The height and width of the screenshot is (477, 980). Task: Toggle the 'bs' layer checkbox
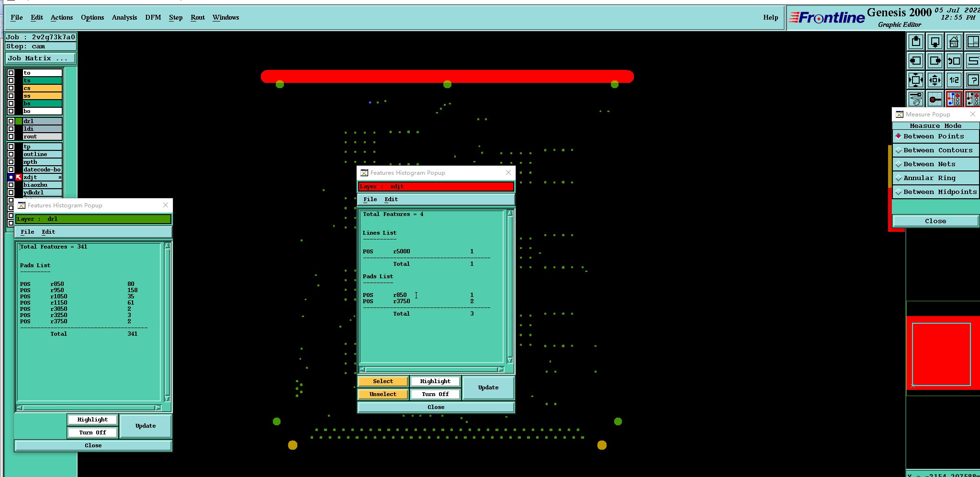click(11, 103)
